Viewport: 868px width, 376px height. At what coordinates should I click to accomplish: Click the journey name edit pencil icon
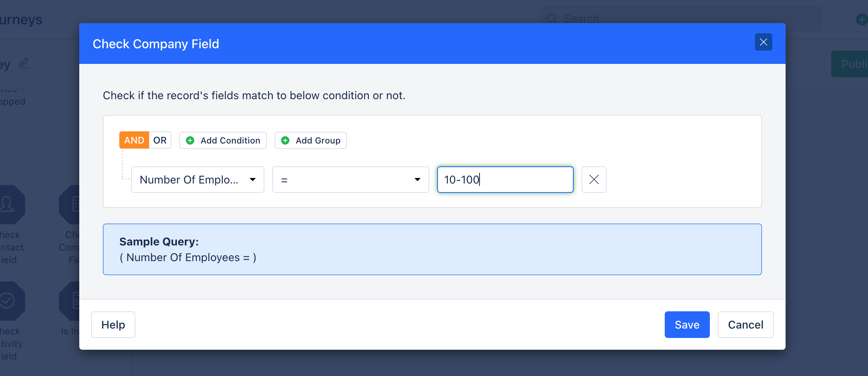[x=24, y=63]
